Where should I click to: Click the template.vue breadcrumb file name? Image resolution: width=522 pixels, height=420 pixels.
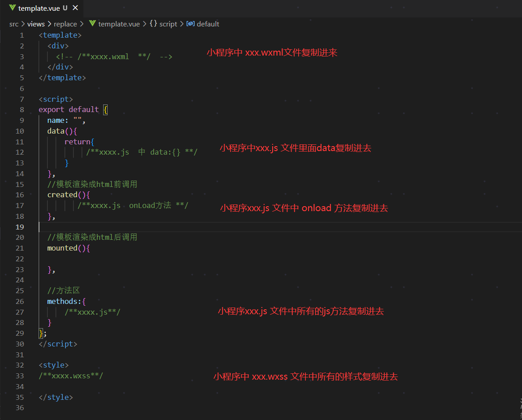pos(119,24)
